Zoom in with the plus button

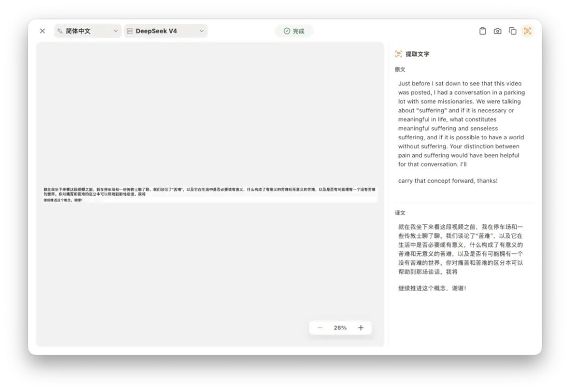point(360,328)
